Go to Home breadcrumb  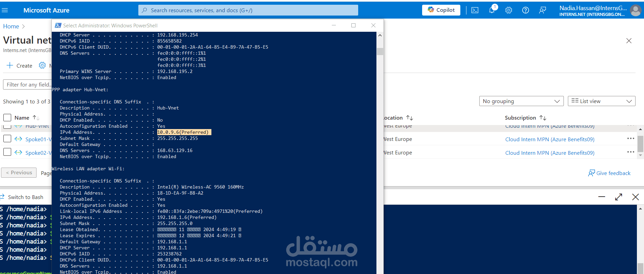click(x=11, y=26)
